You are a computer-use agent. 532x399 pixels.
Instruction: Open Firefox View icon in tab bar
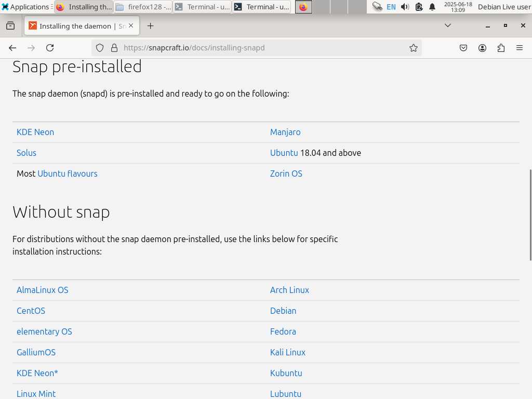10,26
